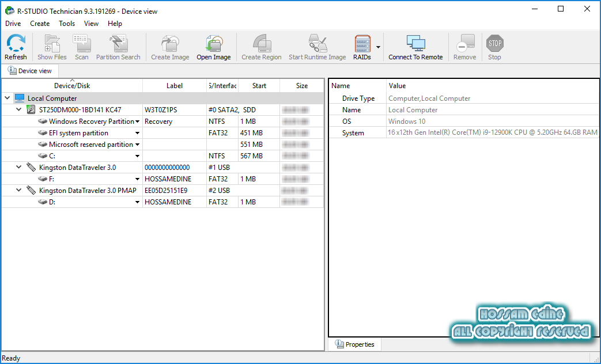Click the 567 MB start value
This screenshot has width=601, height=364.
tap(251, 156)
